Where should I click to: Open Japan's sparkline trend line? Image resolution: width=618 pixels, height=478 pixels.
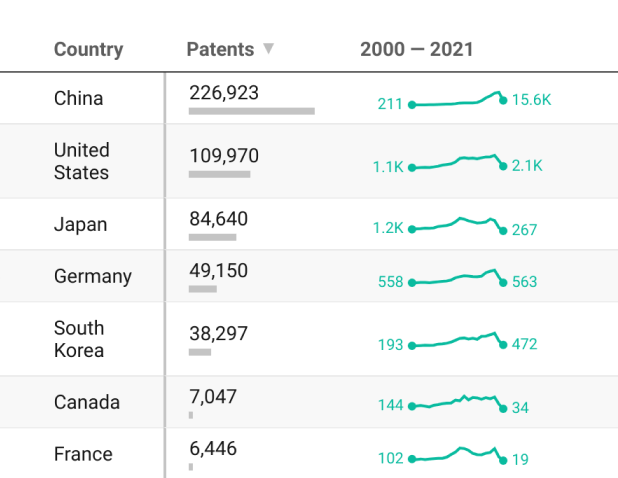click(457, 225)
